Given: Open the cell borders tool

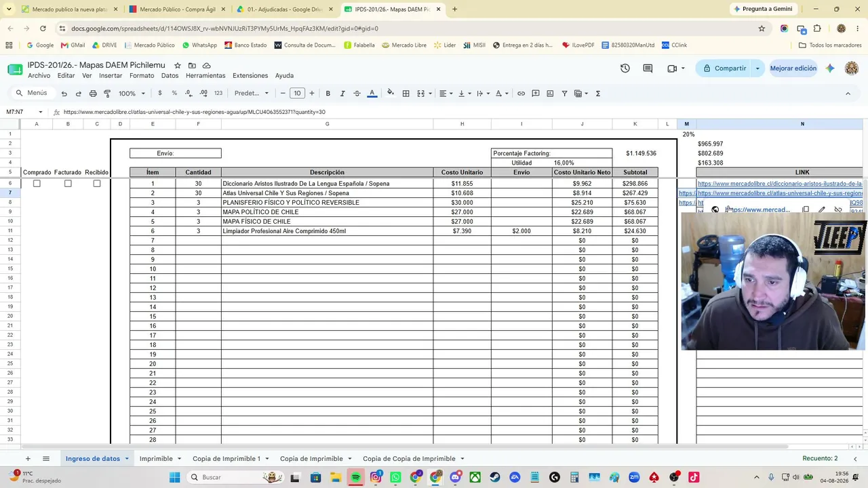Looking at the screenshot, I should tap(406, 94).
